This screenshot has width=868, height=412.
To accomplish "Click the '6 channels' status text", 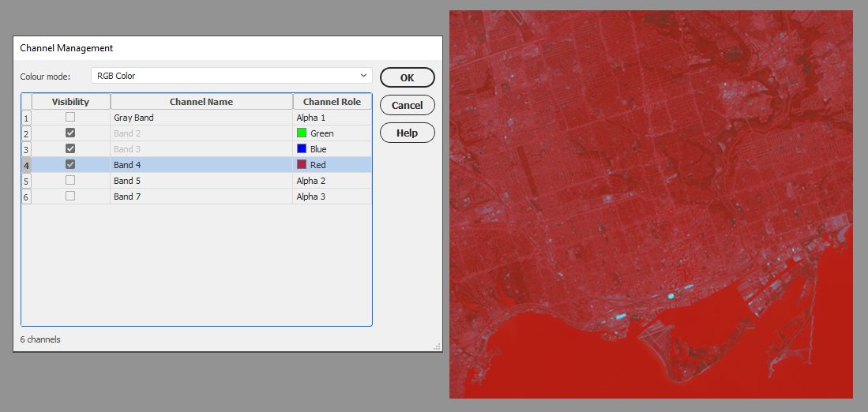I will tap(40, 339).
